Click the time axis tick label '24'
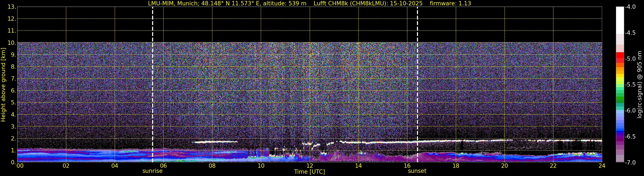The height and width of the screenshot is (176, 644). click(602, 166)
